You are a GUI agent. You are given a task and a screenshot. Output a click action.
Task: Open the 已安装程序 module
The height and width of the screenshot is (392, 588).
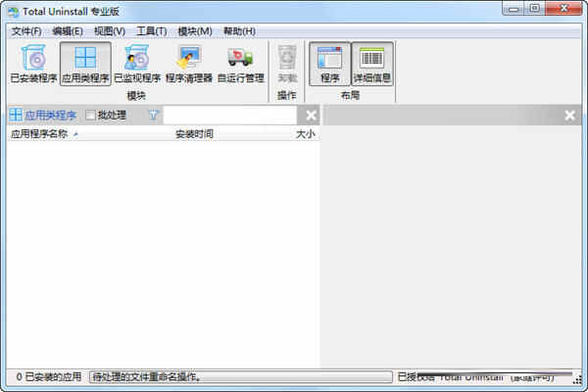click(x=33, y=63)
